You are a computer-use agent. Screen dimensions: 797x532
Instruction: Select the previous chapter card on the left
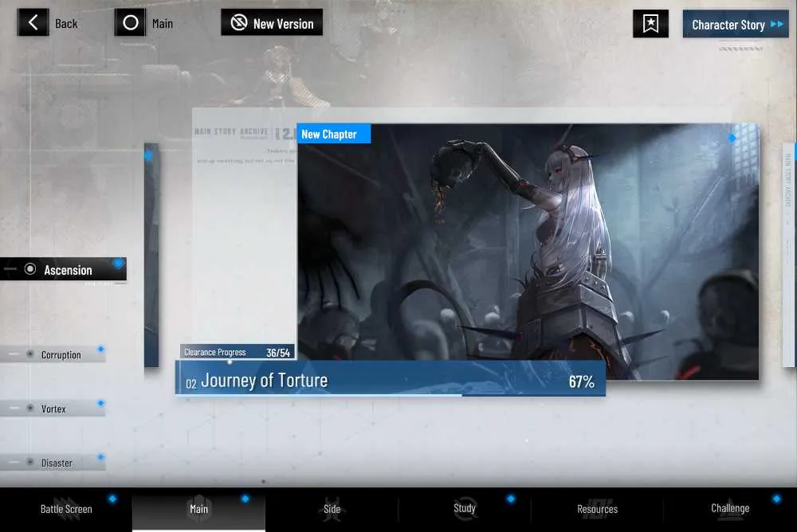click(x=151, y=255)
